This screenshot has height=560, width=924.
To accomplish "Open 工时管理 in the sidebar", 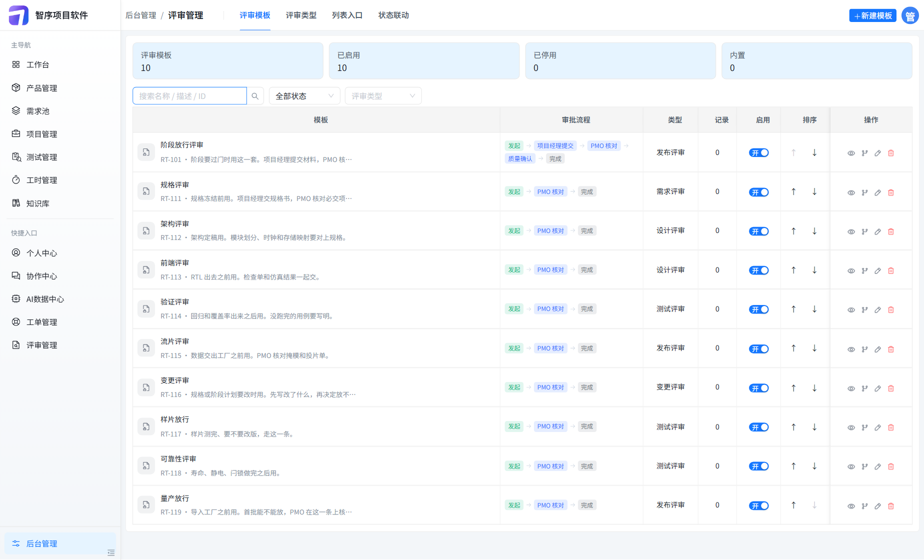I will [x=60, y=180].
